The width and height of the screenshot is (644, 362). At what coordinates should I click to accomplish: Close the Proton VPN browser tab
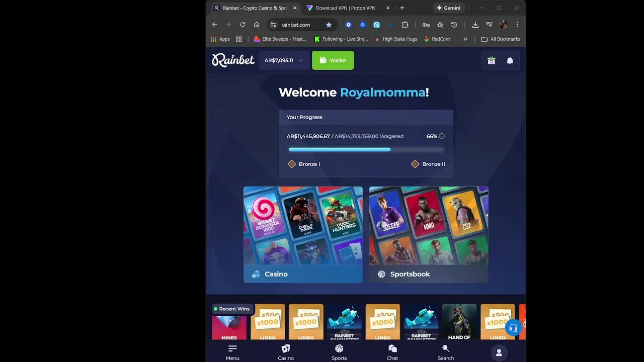387,8
